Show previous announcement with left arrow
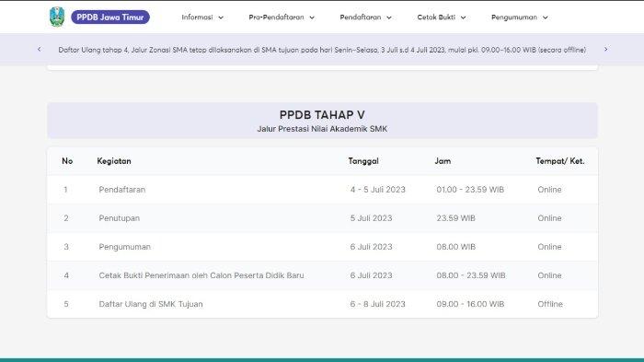 point(39,50)
